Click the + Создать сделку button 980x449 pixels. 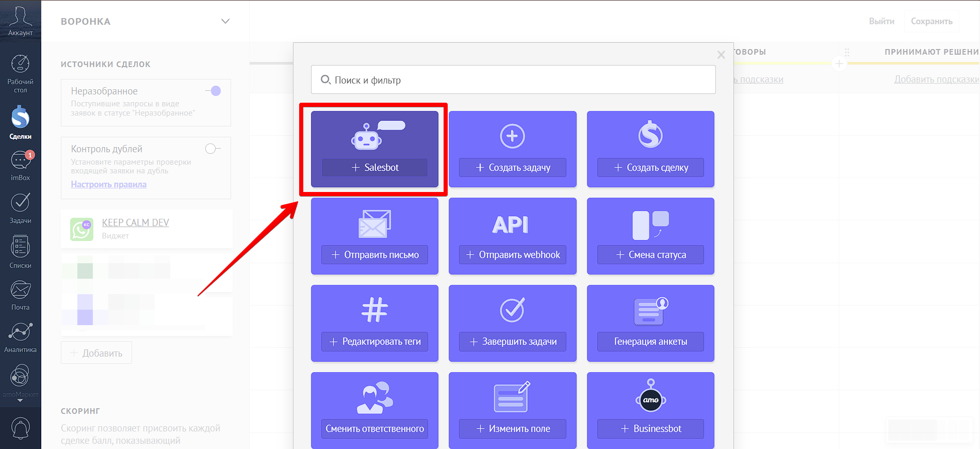click(650, 167)
